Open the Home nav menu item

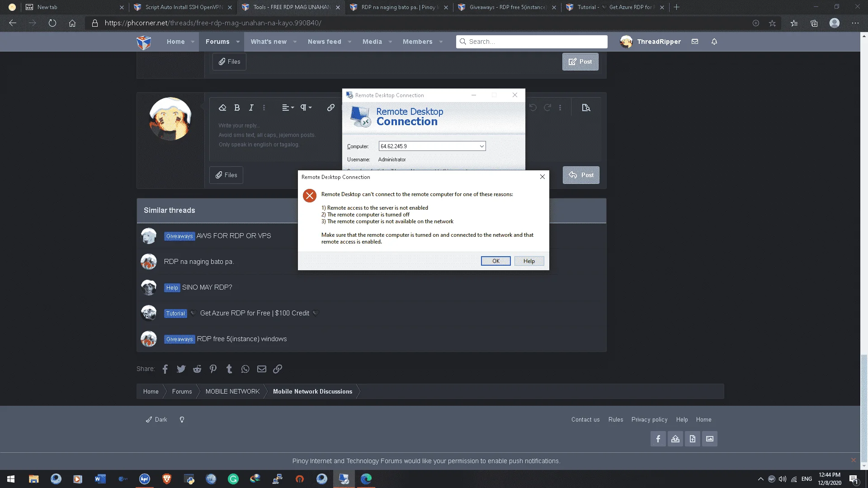(175, 42)
